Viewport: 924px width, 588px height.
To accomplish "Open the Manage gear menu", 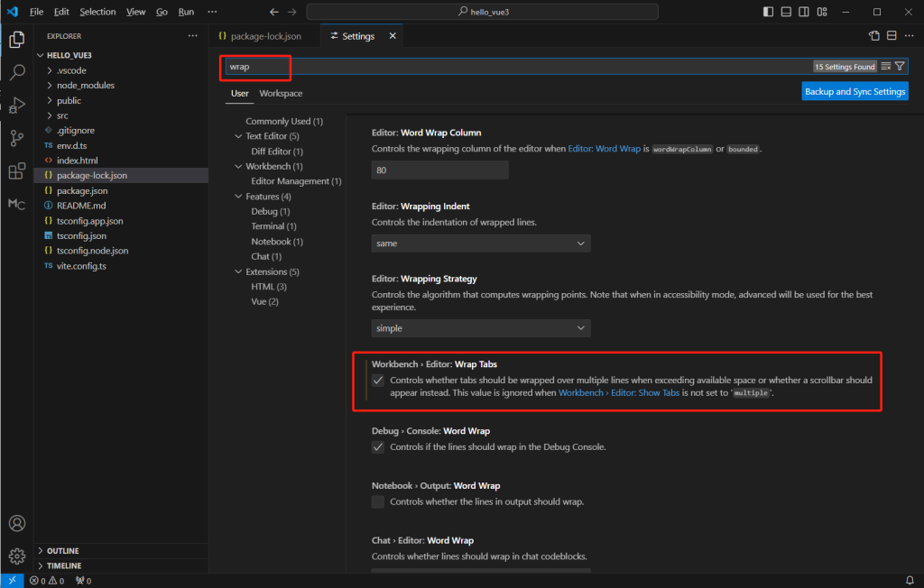I will click(17, 556).
